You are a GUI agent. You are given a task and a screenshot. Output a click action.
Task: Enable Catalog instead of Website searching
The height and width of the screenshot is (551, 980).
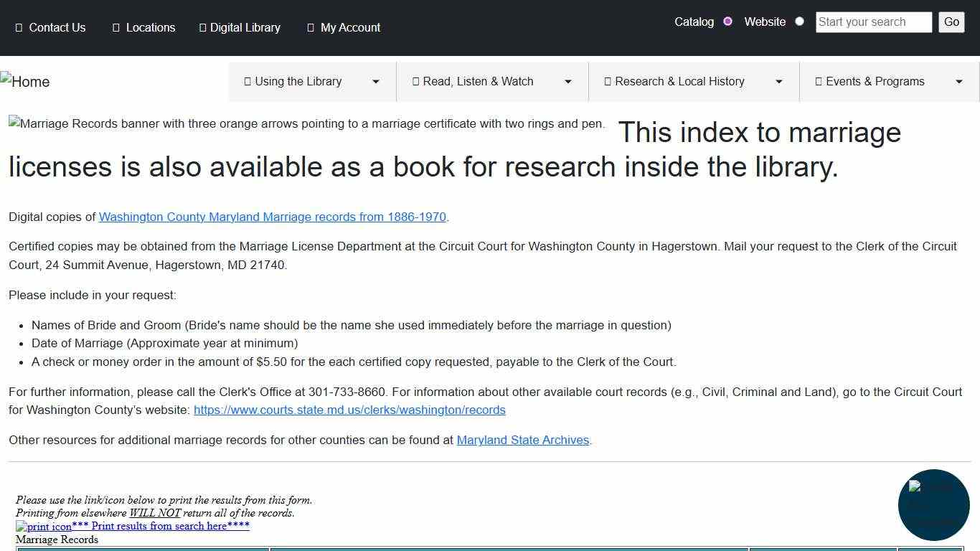(x=727, y=22)
